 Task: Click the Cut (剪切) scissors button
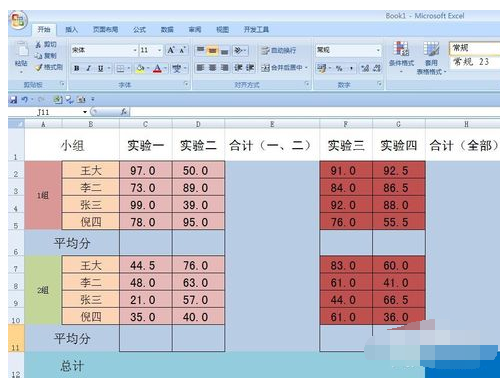click(46, 44)
